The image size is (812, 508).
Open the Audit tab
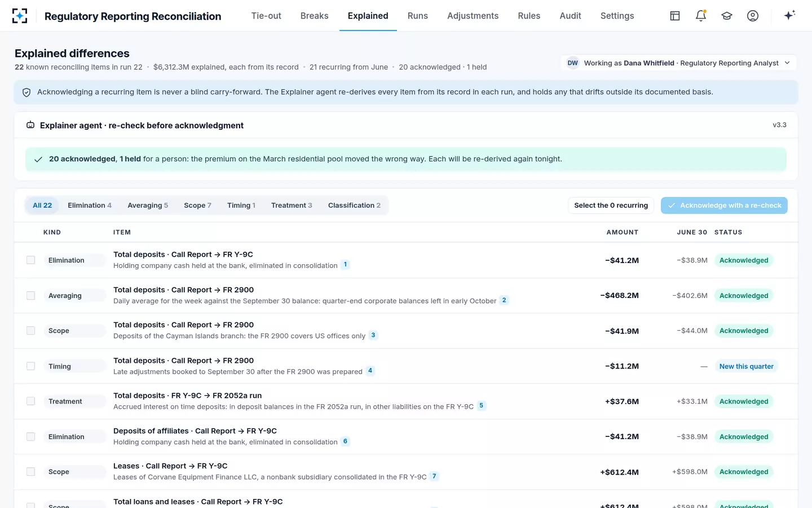pos(570,16)
